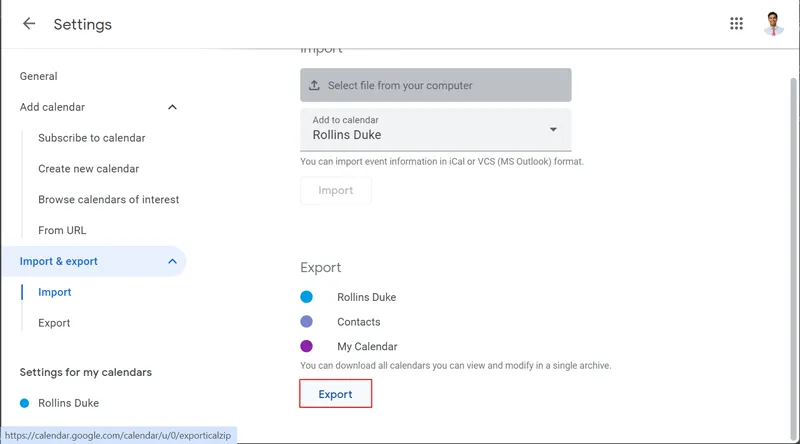The width and height of the screenshot is (800, 444).
Task: Select Import in the sidebar
Action: tap(55, 292)
